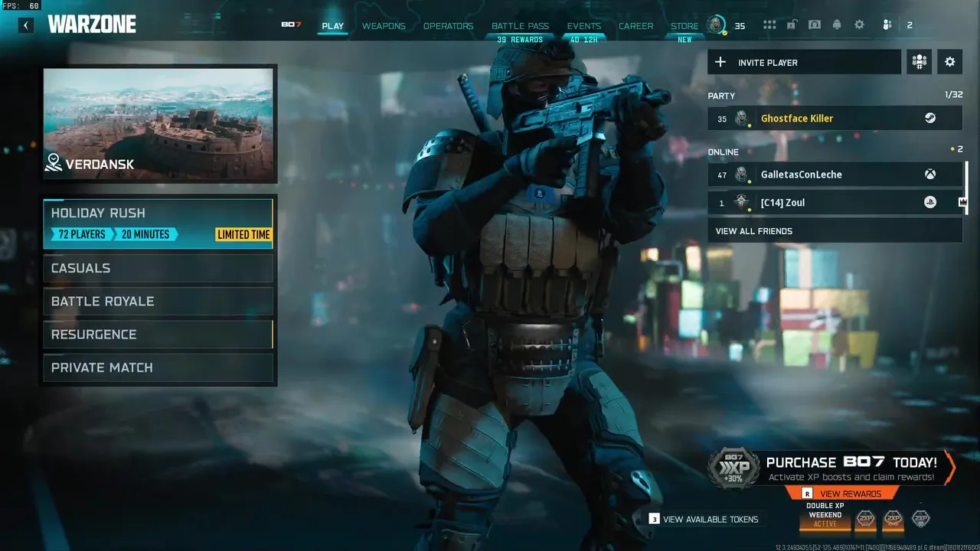
Task: Click [C14] Zoul's rank emblem icon
Action: (x=741, y=203)
